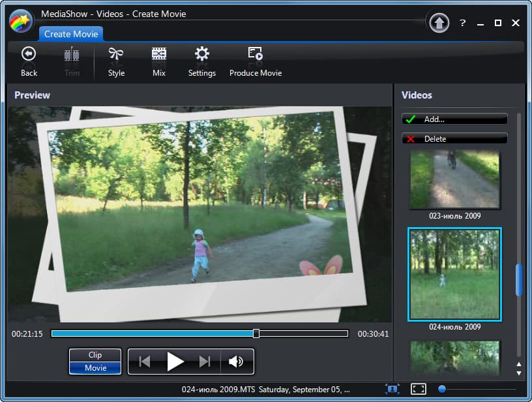Click the Delete button in Videos panel
The width and height of the screenshot is (532, 402).
[x=454, y=138]
